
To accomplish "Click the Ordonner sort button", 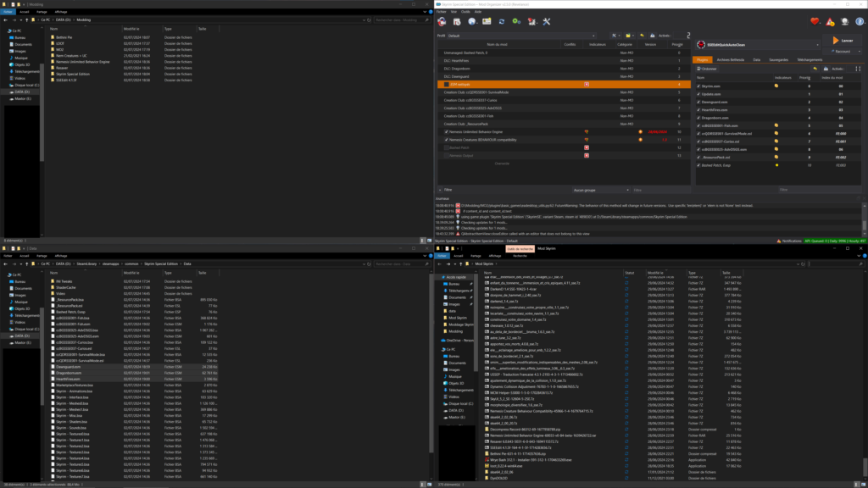I will [x=707, y=69].
